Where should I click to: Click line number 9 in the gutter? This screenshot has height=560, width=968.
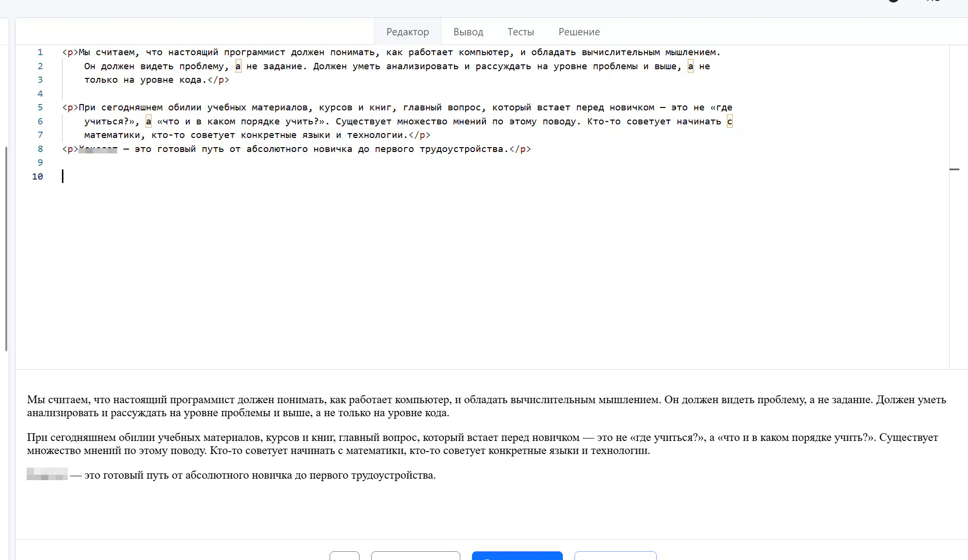(x=40, y=163)
